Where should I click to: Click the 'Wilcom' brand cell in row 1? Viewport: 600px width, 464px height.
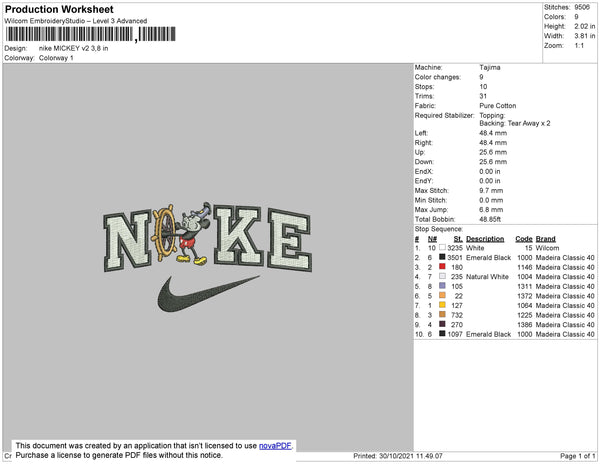pos(547,248)
